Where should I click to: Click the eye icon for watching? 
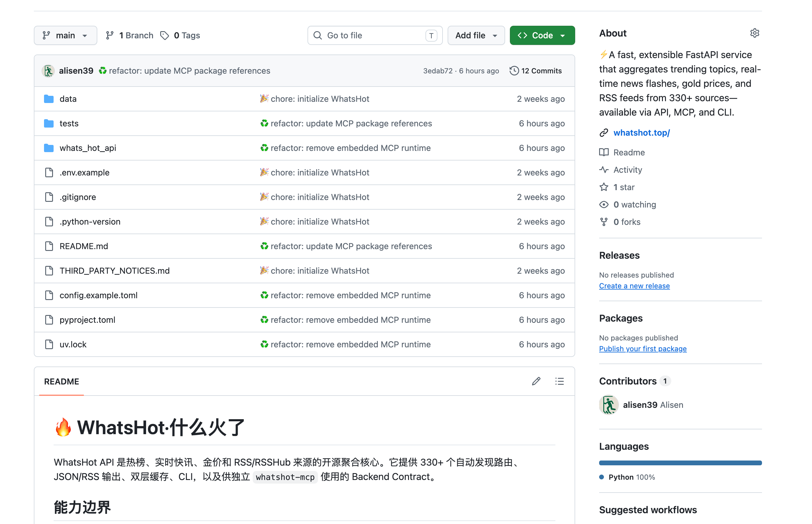point(604,205)
